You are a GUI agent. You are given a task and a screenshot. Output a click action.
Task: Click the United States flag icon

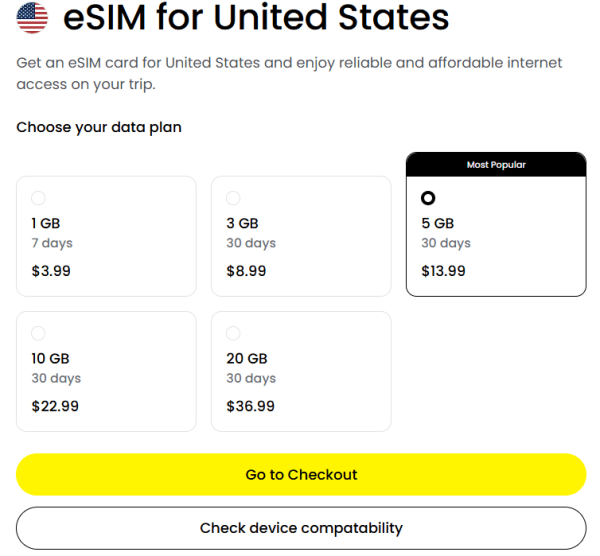(x=33, y=18)
